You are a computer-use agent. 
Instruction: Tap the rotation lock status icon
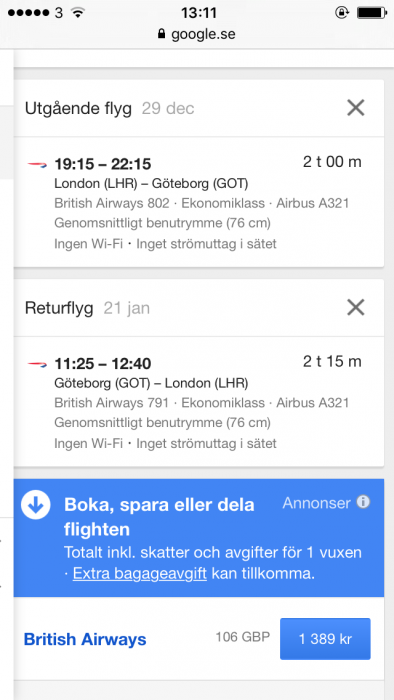[x=342, y=13]
